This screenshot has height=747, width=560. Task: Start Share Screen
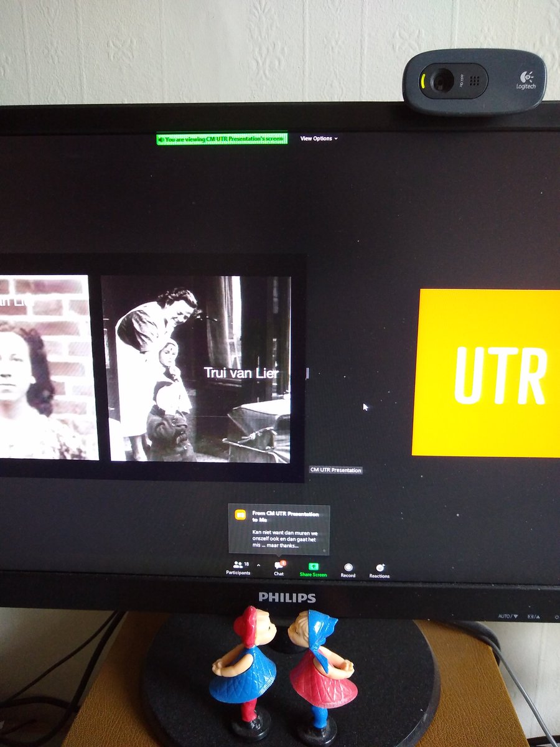tap(313, 570)
